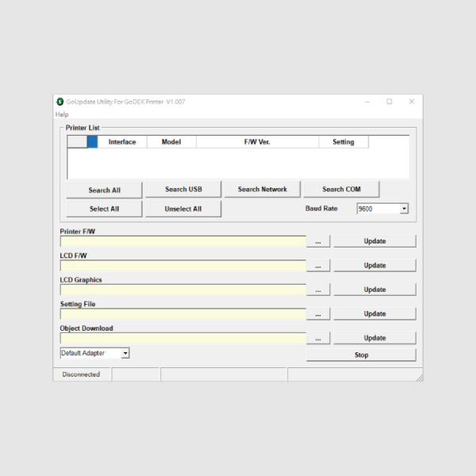Update the Printer F/W
The width and height of the screenshot is (476, 476).
click(x=374, y=241)
